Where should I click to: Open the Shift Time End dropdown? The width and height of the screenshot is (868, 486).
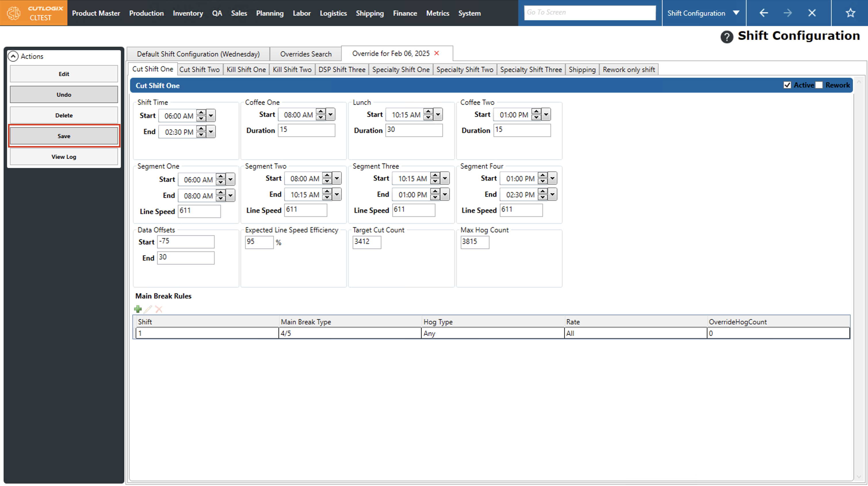tap(211, 132)
